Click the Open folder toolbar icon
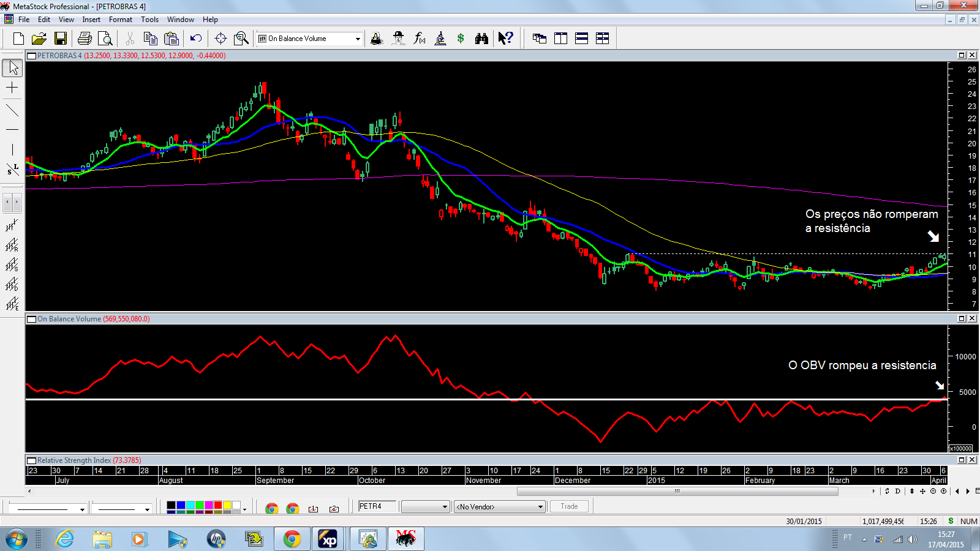980x551 pixels. (39, 39)
